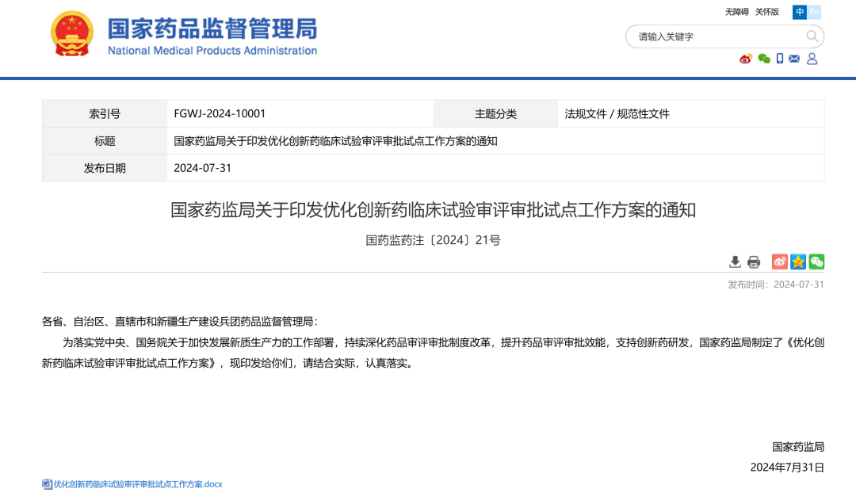Click the National Medical Products Administration emblem
This screenshot has width=856, height=504.
tap(71, 34)
